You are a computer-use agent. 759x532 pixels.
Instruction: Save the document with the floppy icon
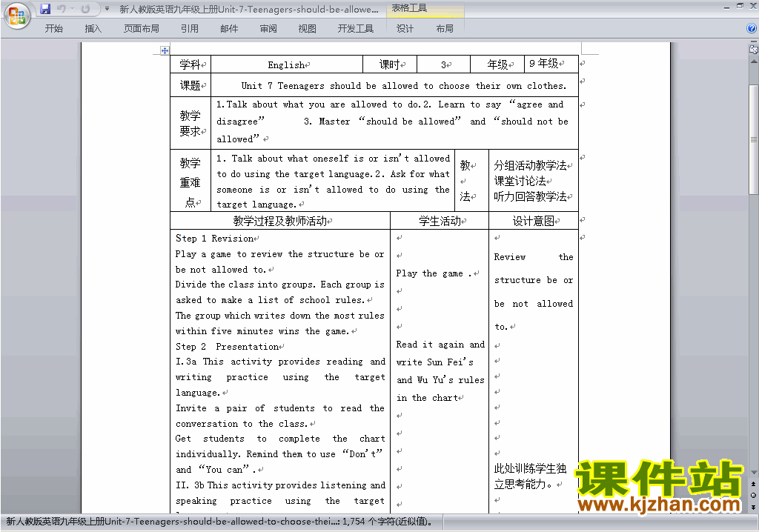[45, 9]
